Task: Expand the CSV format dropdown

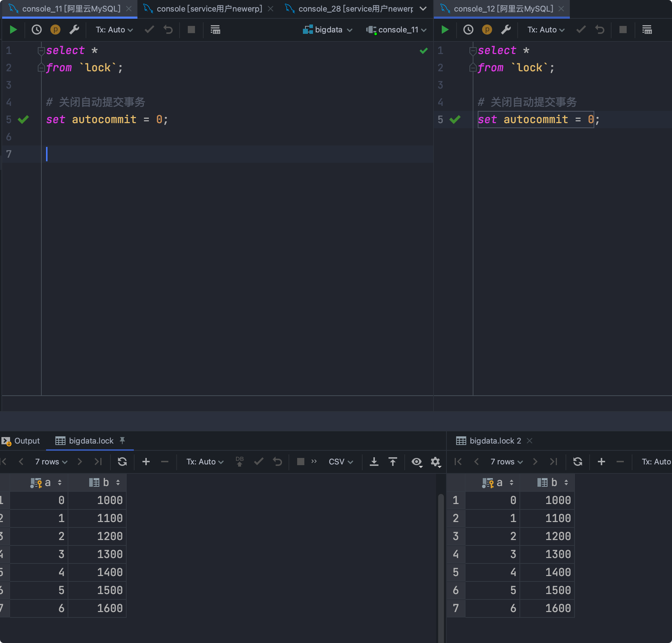Action: click(340, 462)
